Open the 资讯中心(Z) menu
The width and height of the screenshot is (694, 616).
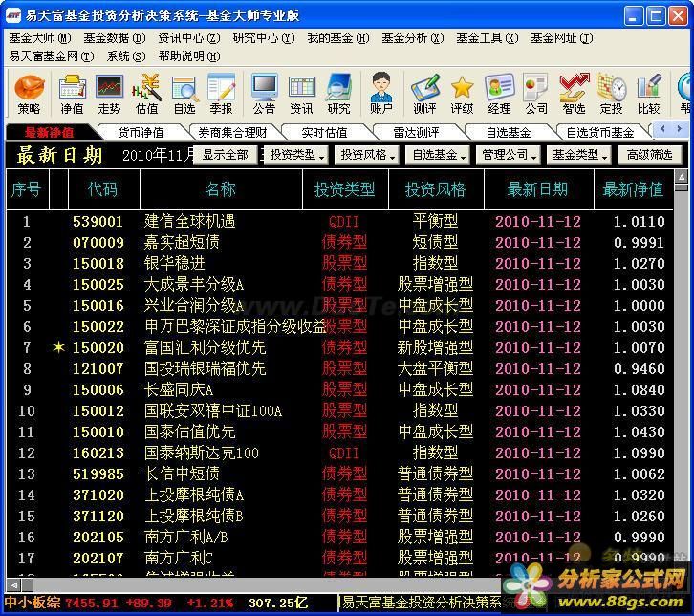[x=189, y=38]
